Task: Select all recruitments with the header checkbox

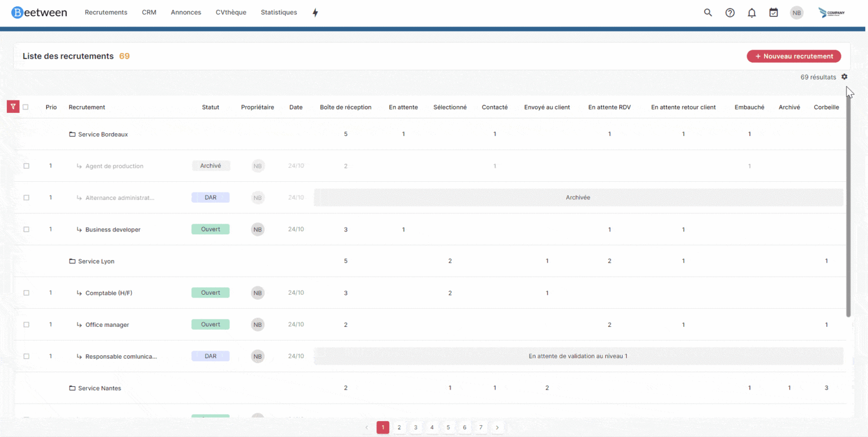Action: tap(26, 107)
